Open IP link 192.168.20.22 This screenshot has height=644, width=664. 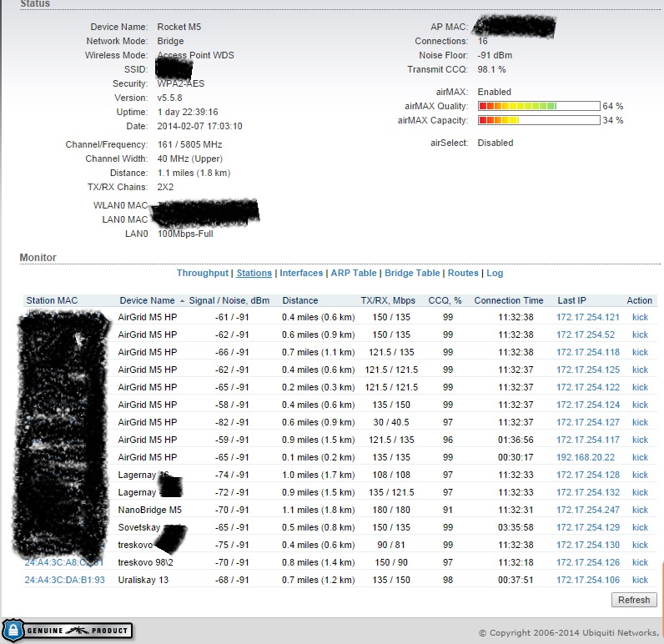coord(586,457)
